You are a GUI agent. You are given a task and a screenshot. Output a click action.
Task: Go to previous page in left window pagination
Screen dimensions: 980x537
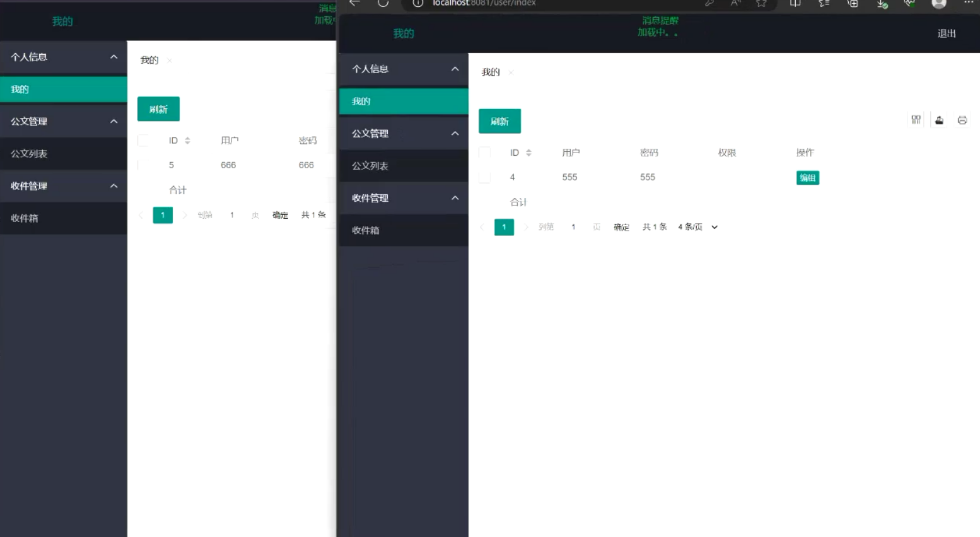click(x=141, y=215)
